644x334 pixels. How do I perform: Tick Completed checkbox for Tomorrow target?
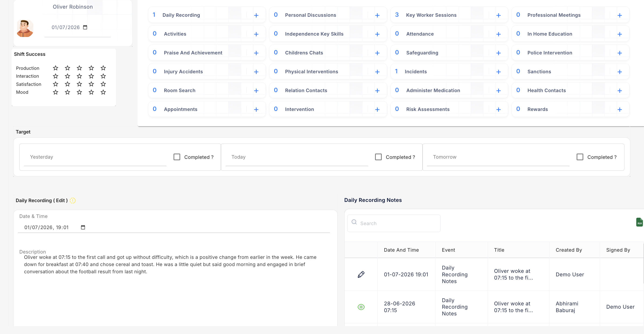point(580,157)
